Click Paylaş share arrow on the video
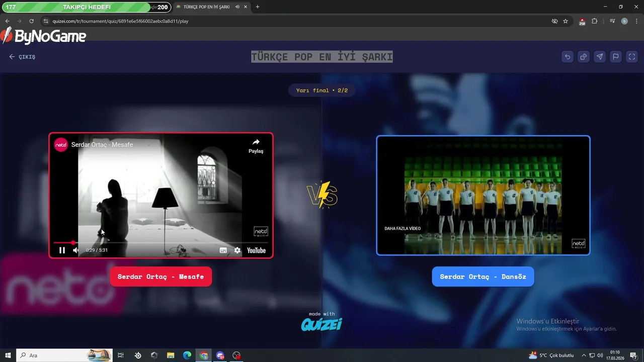 [256, 146]
